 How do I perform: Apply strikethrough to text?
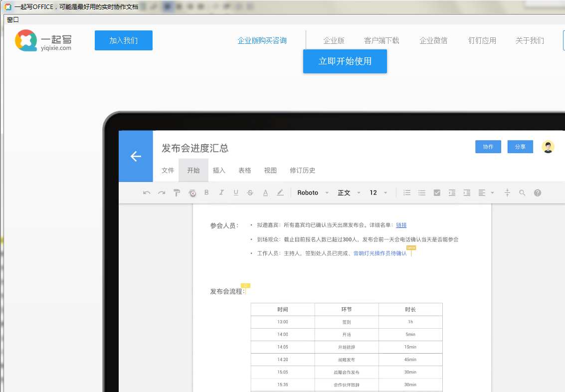(250, 193)
